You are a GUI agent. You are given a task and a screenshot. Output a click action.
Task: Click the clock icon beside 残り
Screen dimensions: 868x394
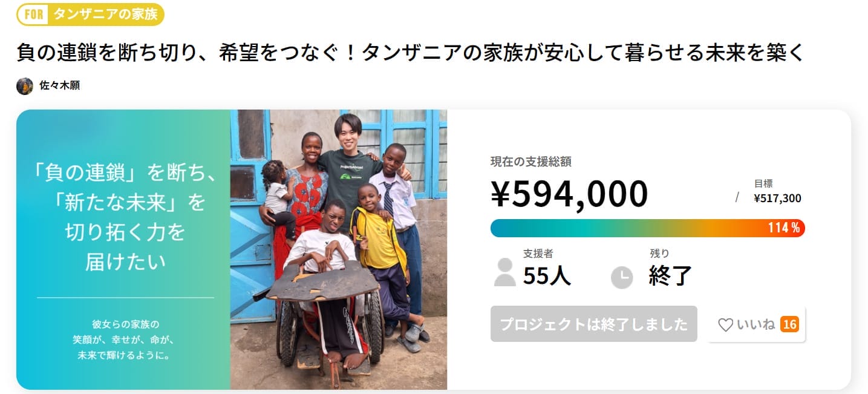[x=621, y=278]
